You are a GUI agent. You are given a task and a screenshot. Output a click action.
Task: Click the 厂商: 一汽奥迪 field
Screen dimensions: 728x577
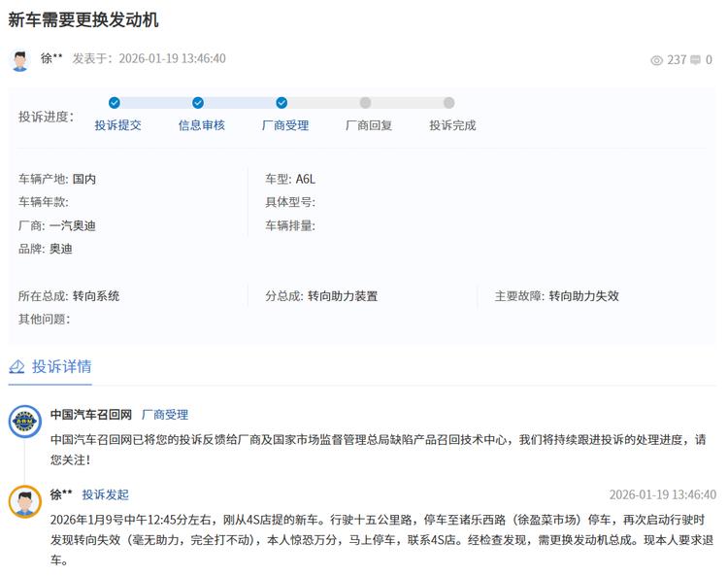[x=57, y=225]
